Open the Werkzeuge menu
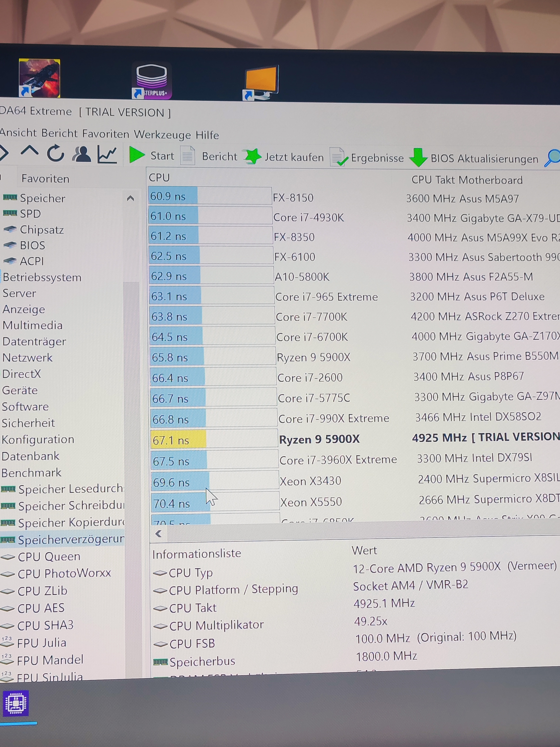 point(162,134)
